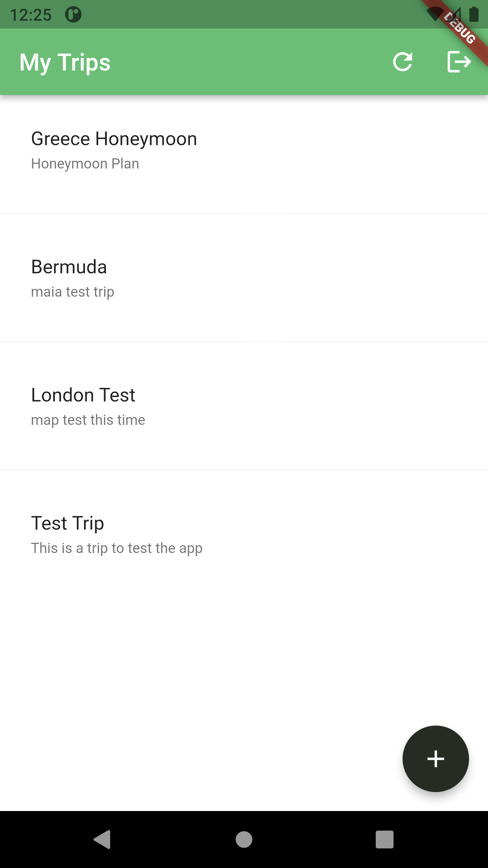This screenshot has width=488, height=868.
Task: Tap the Android recent apps square button
Action: tap(385, 840)
